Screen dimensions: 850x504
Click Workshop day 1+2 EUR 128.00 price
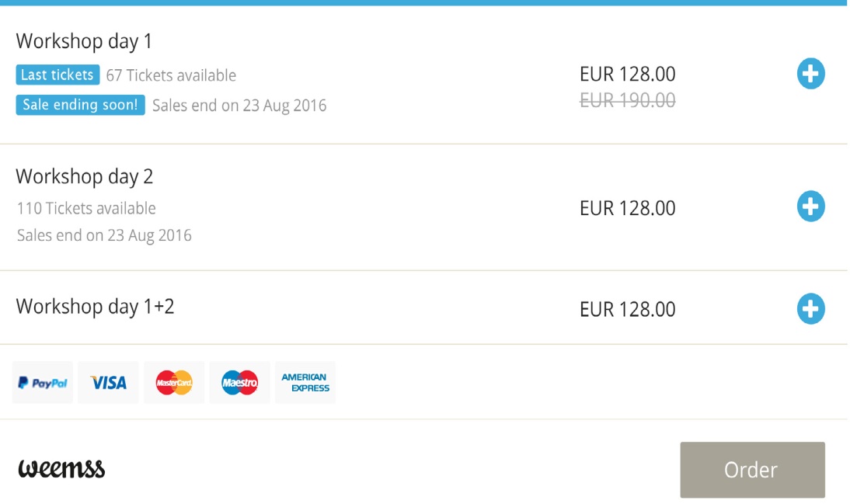pyautogui.click(x=627, y=309)
